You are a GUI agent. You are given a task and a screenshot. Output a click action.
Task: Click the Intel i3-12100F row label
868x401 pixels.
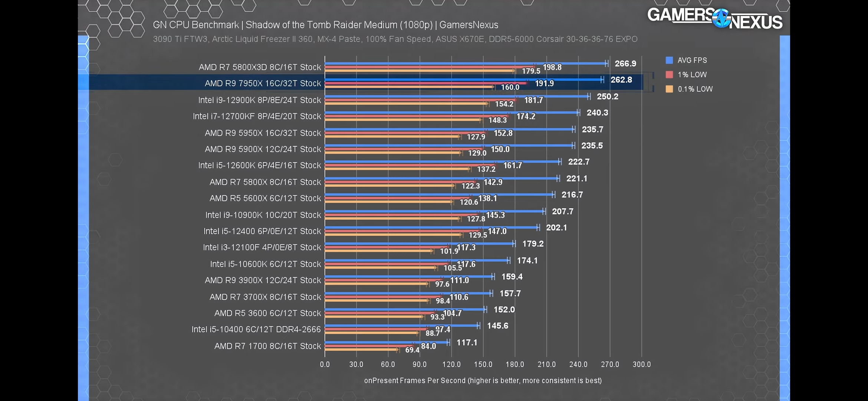tap(262, 247)
